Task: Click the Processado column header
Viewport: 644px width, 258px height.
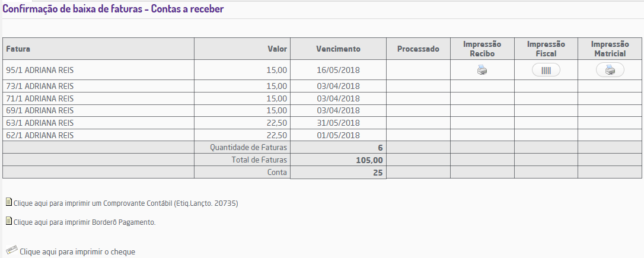Action: (x=418, y=49)
